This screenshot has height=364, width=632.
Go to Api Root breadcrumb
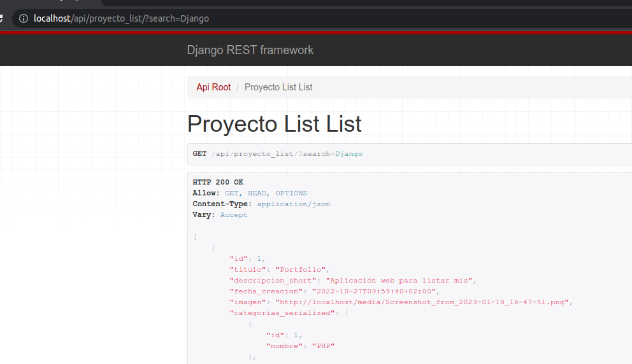coord(213,87)
